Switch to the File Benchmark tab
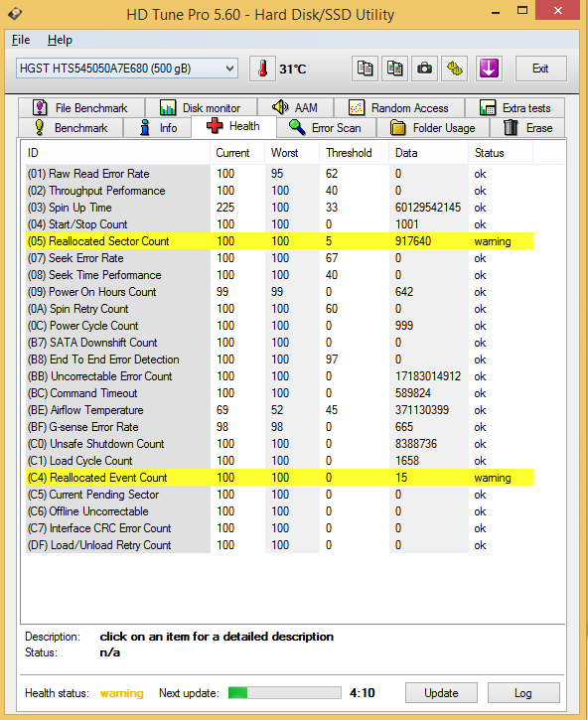588x720 pixels. (x=81, y=108)
